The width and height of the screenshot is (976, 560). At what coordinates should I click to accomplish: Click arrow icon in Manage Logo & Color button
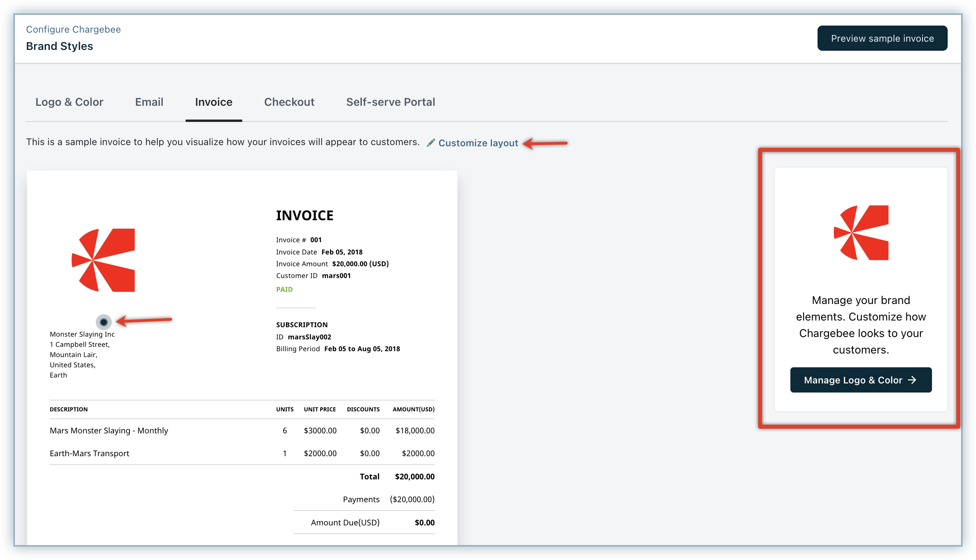click(x=912, y=380)
